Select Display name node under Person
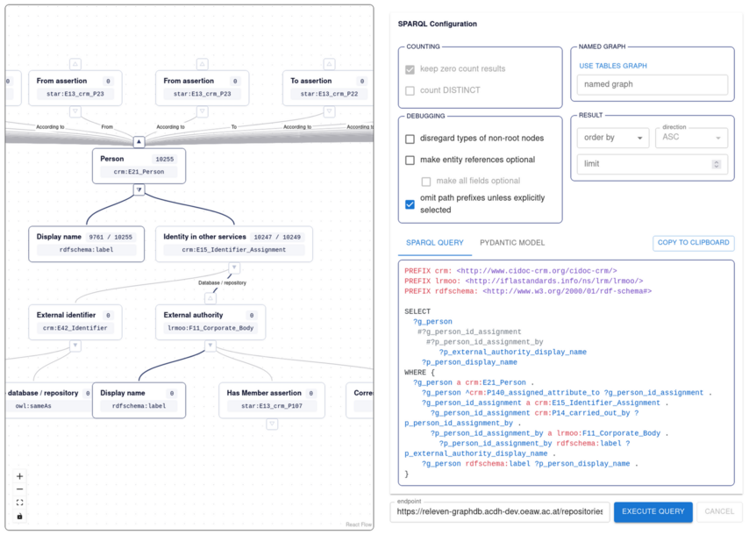 click(86, 244)
